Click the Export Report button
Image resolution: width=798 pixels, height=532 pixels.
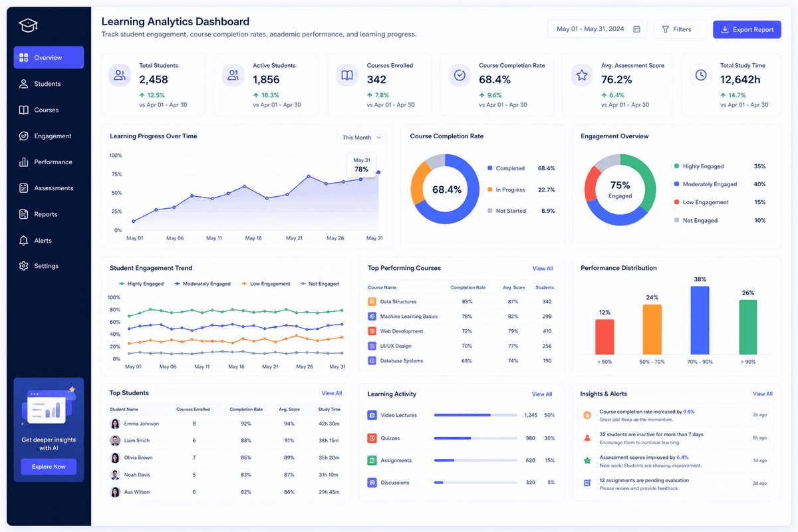pyautogui.click(x=747, y=29)
